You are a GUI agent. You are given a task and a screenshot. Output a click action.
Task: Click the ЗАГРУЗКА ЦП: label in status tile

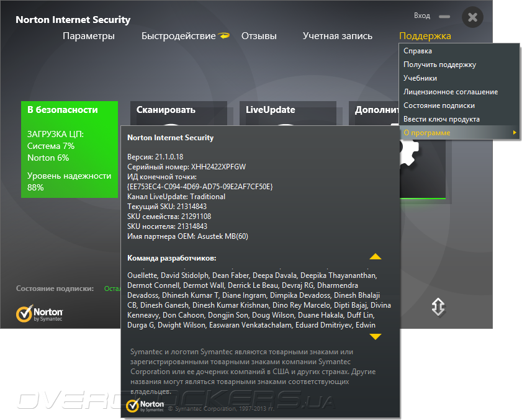55,134
